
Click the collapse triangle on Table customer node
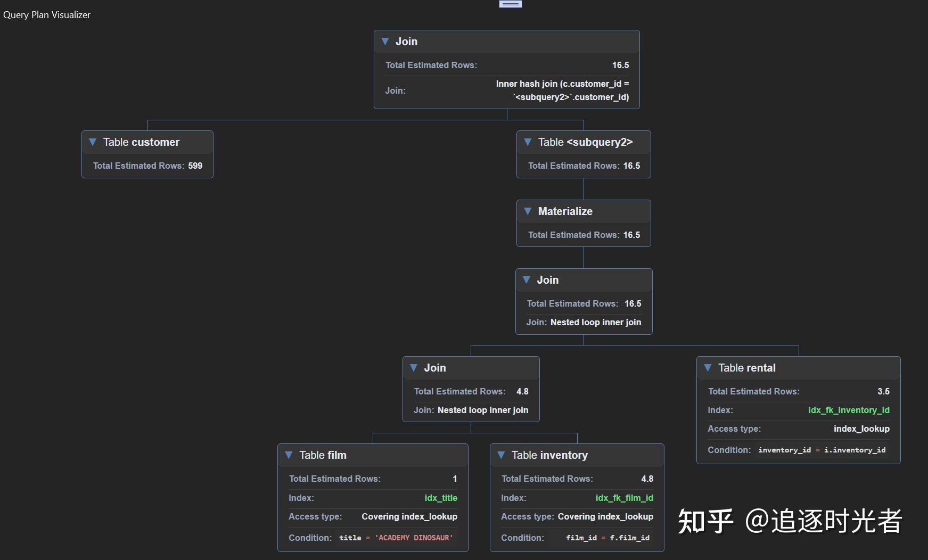click(92, 142)
